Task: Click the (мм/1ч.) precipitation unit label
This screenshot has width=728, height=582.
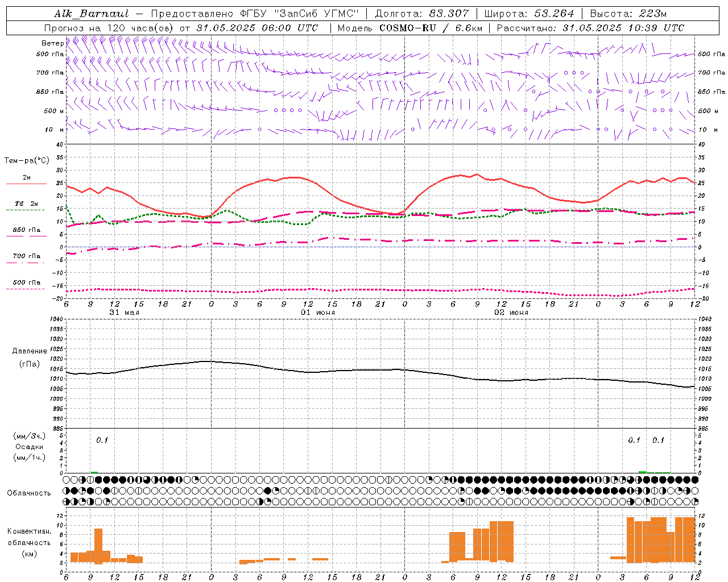Action: pyautogui.click(x=30, y=458)
